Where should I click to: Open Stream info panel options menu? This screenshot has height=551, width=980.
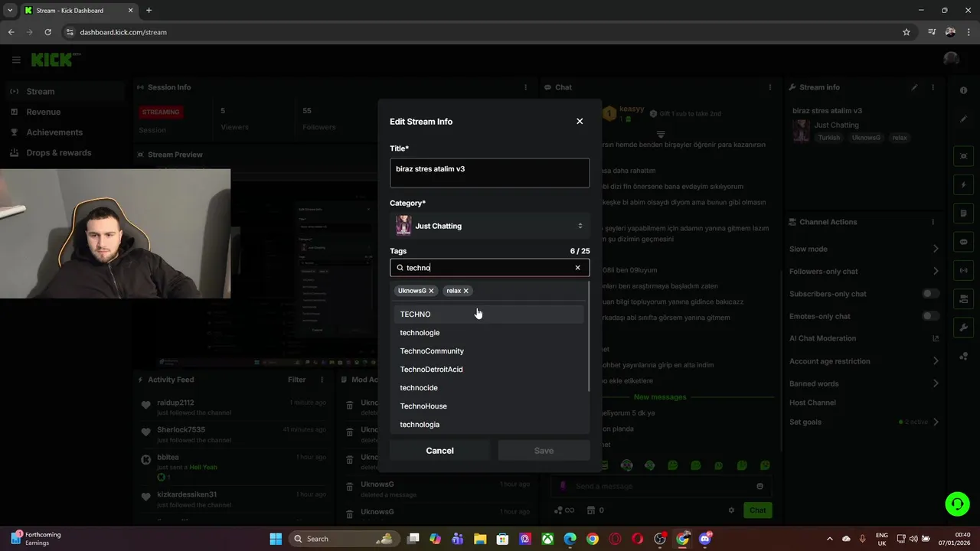(x=933, y=87)
